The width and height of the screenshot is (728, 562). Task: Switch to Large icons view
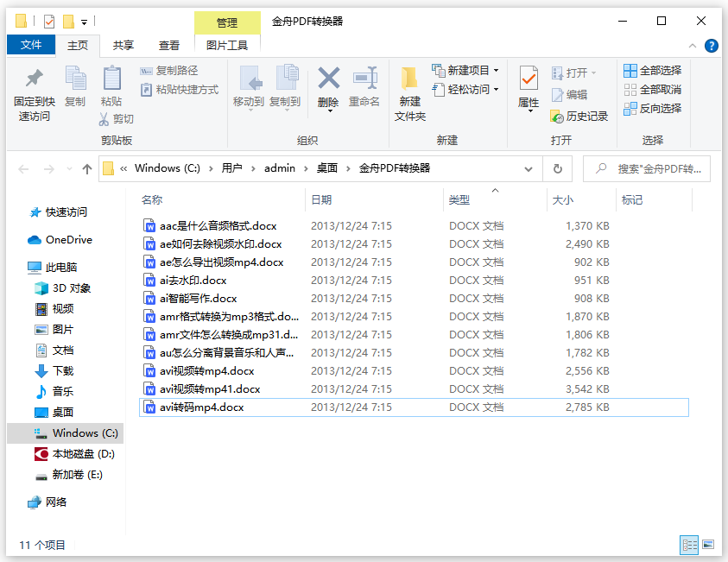click(708, 545)
